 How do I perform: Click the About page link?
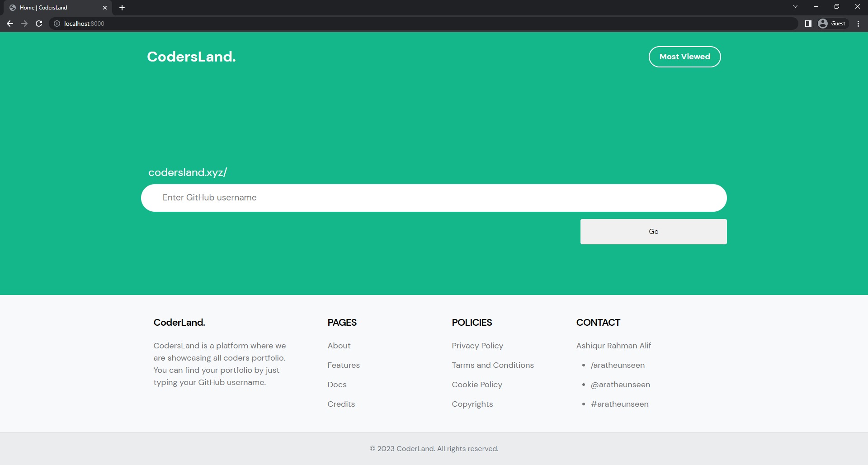pos(339,346)
